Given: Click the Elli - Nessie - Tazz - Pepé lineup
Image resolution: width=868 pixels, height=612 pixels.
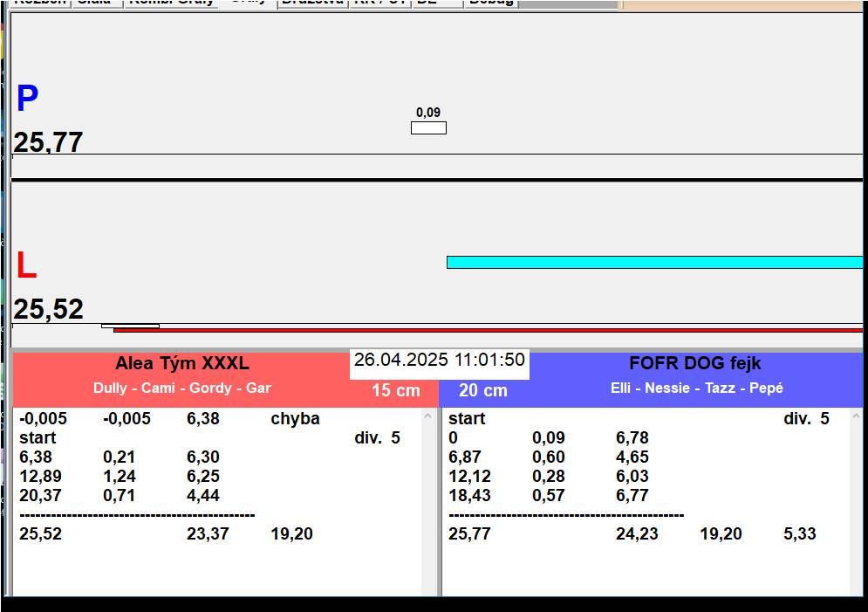Looking at the screenshot, I should pyautogui.click(x=697, y=388).
